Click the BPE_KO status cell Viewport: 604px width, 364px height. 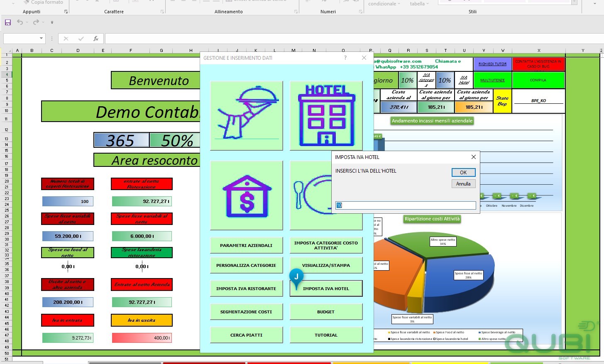[538, 100]
